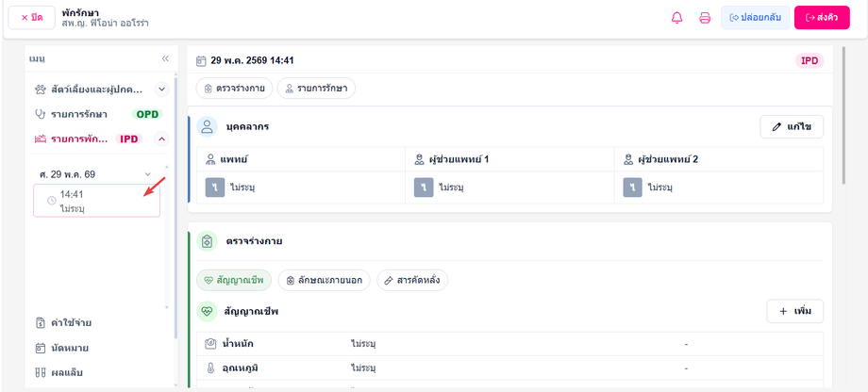
Task: Select the 14:41 visit entry in sidebar
Action: point(97,200)
